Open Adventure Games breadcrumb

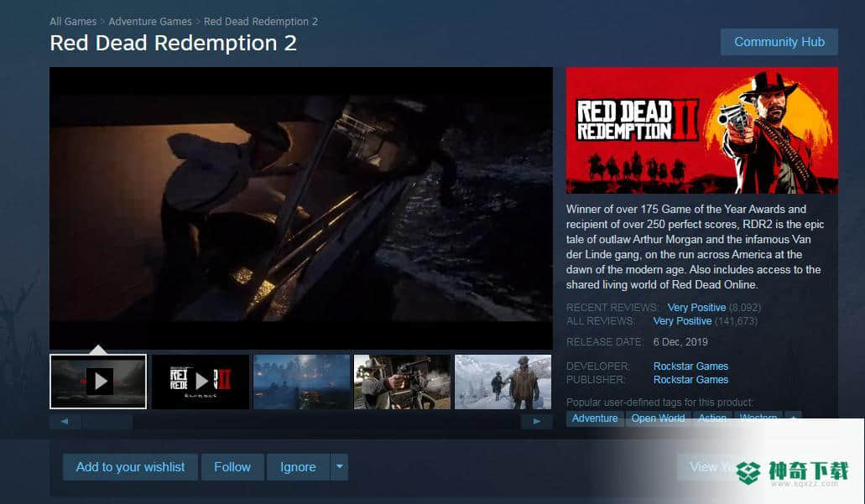coord(150,22)
